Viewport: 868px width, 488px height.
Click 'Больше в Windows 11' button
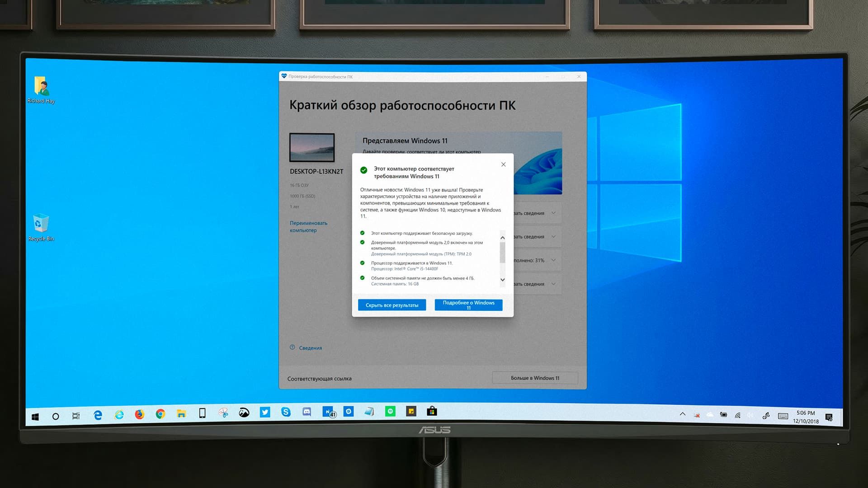[x=535, y=378]
